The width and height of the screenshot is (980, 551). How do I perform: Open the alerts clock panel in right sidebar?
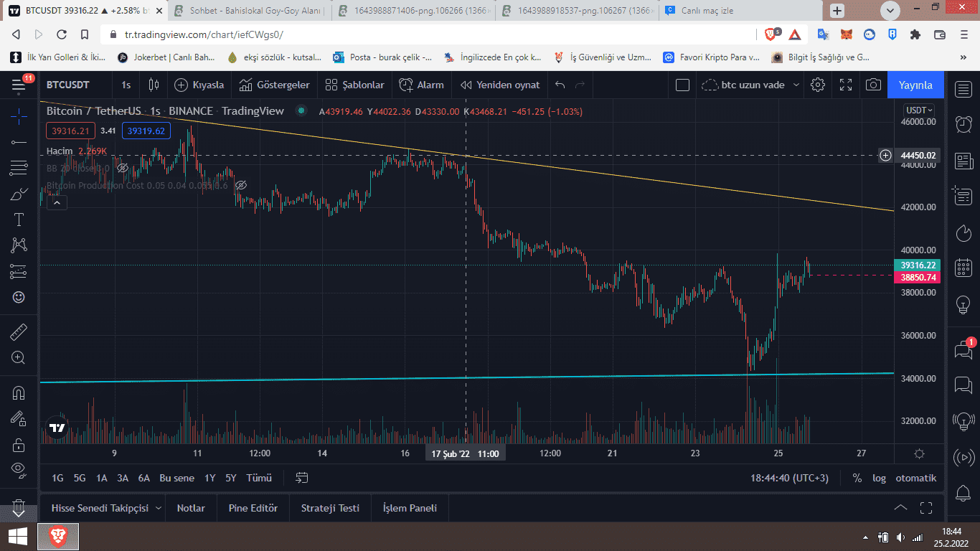click(963, 124)
